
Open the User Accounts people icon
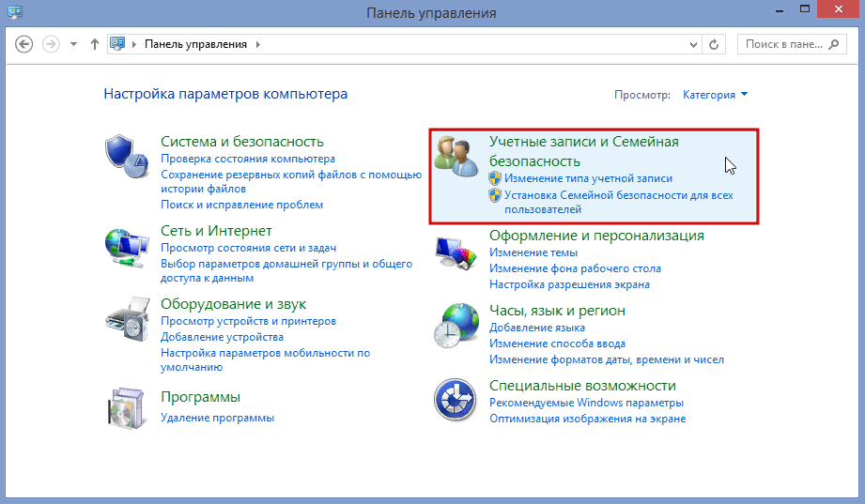(456, 156)
